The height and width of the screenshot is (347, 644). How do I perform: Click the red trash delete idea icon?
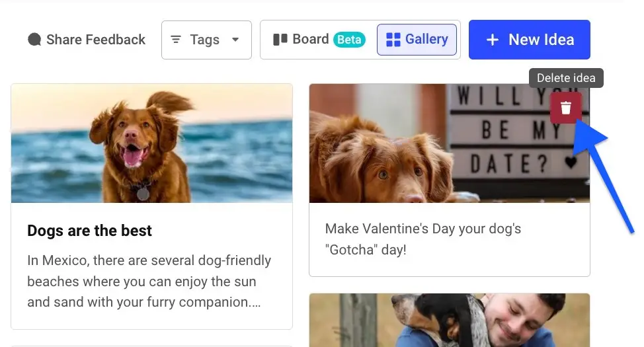pyautogui.click(x=565, y=108)
